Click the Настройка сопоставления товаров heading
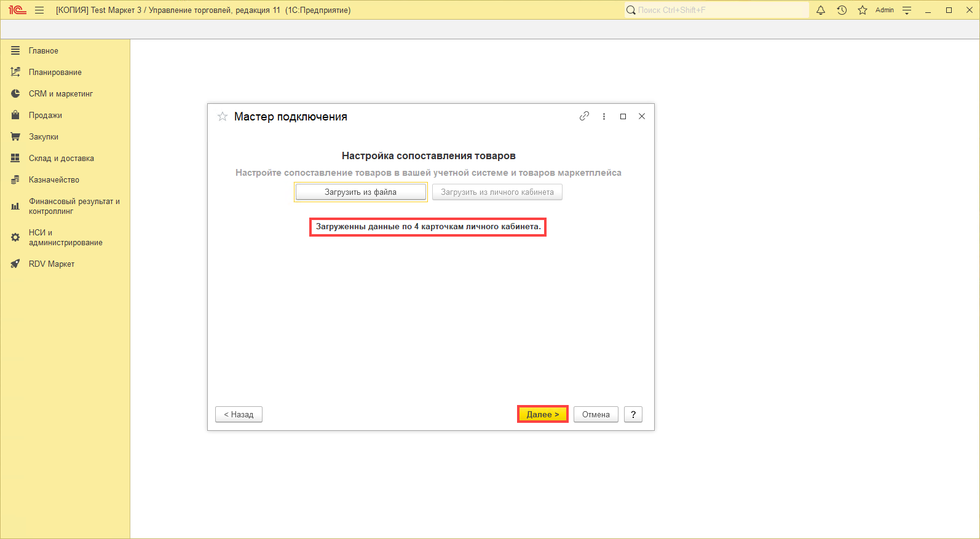The height and width of the screenshot is (539, 980). click(x=429, y=155)
